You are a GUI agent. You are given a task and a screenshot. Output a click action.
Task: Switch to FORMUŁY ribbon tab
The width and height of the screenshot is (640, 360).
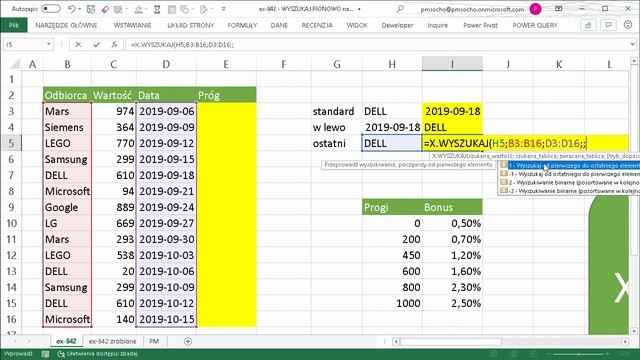(x=242, y=25)
